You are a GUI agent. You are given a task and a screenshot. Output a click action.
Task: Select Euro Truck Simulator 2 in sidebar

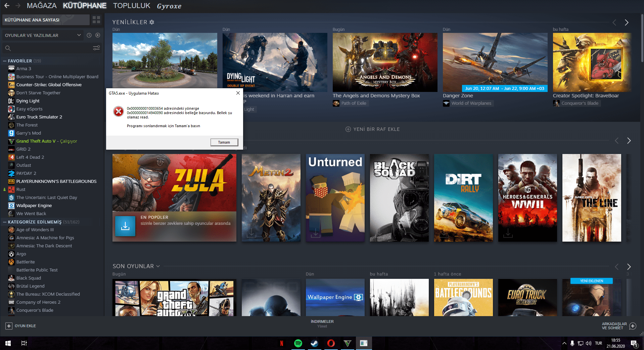pos(39,117)
